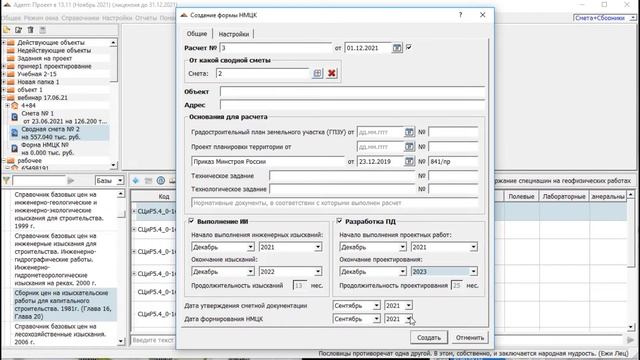Uncheck the Разработка ПД checkbox
The image size is (640, 360).
(x=339, y=221)
